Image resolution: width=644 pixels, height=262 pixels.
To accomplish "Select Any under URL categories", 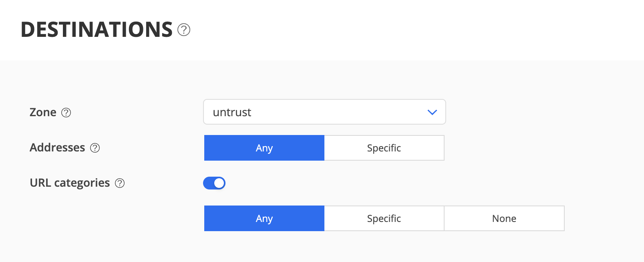I will click(264, 218).
